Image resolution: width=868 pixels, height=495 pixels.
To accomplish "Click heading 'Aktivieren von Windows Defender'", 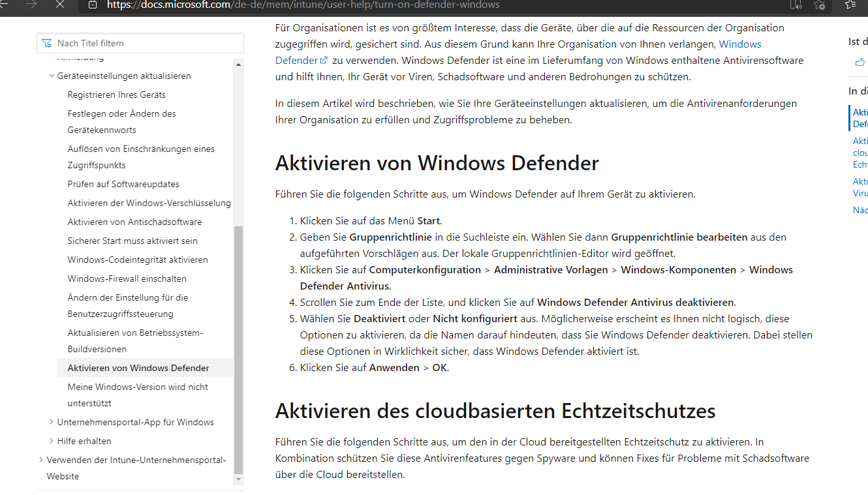I will [x=437, y=162].
